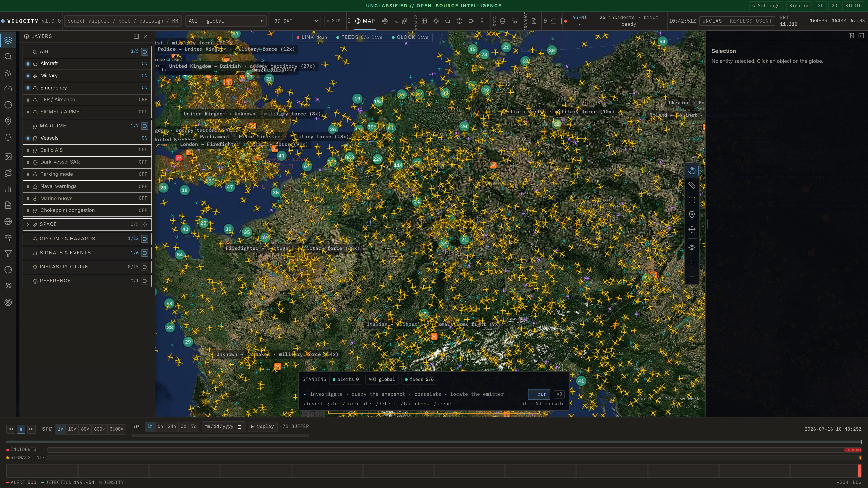Click the main timeline scrubber bar

434,442
